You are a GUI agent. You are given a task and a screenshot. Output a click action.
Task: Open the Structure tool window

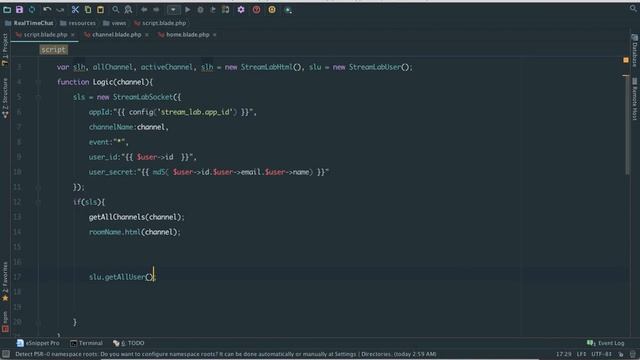pos(5,98)
